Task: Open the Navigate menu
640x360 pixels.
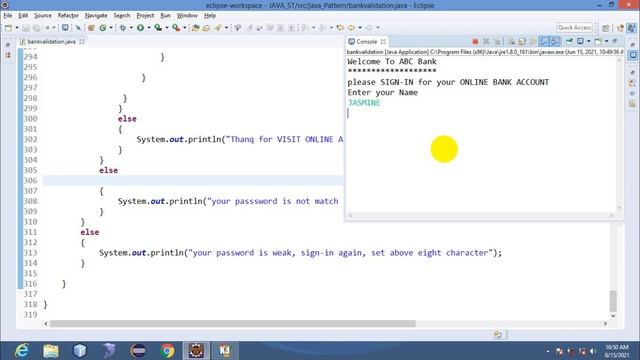Action: pyautogui.click(x=96, y=16)
